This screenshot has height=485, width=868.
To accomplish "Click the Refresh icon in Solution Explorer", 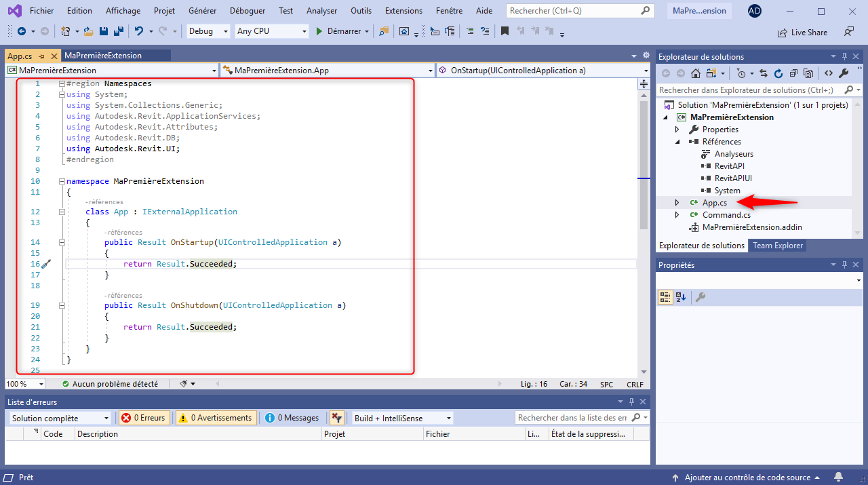I will click(778, 74).
